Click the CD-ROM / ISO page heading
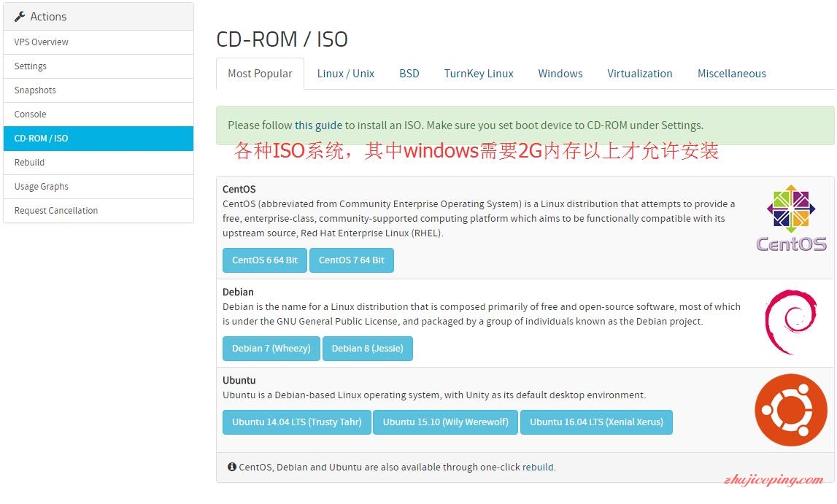837x504 pixels. (282, 39)
